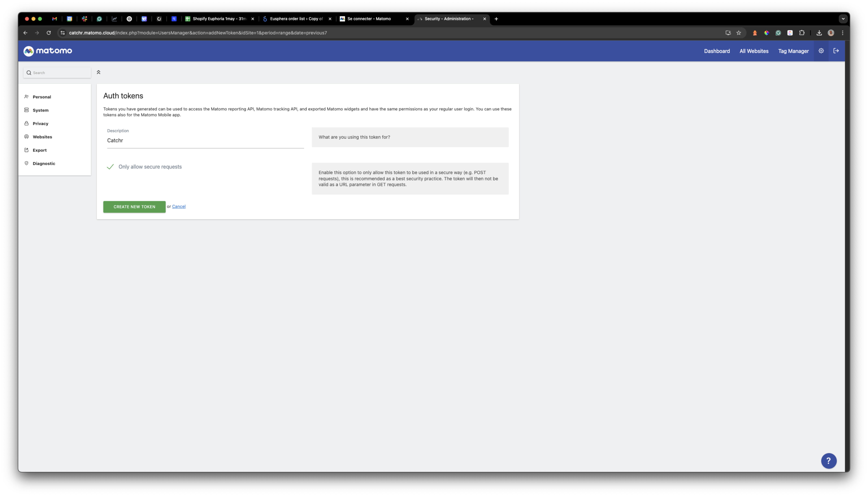Collapse the sidebar with double chevron
Screen dimensions: 868x496
[98, 72]
